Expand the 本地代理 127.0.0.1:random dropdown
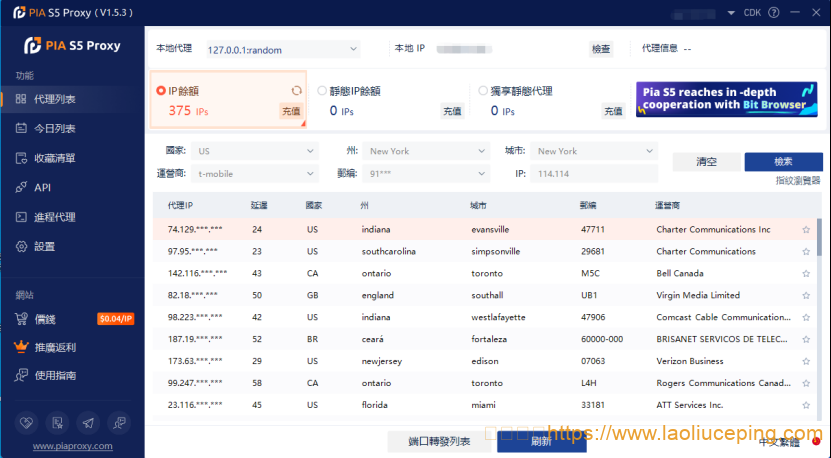This screenshot has height=458, width=831. pos(282,49)
